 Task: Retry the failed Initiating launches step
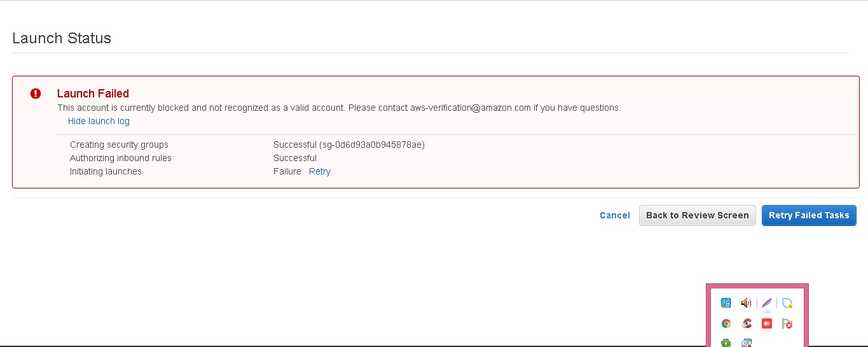[320, 171]
